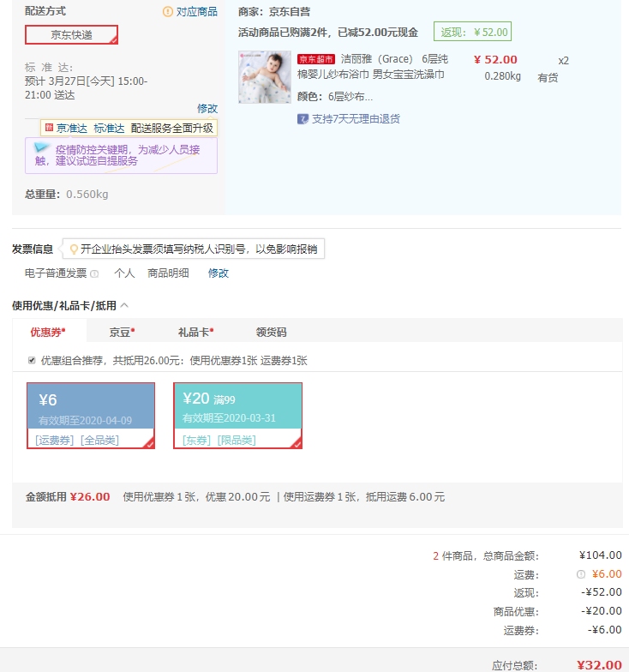The image size is (629, 672).
Task: Click the product price ¥ 52.00
Action: click(495, 59)
